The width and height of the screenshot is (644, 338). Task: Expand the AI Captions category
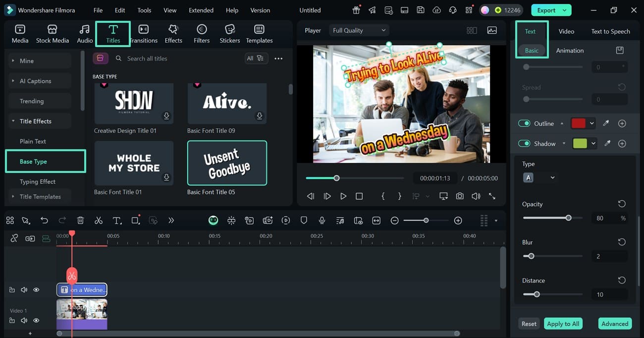(35, 81)
